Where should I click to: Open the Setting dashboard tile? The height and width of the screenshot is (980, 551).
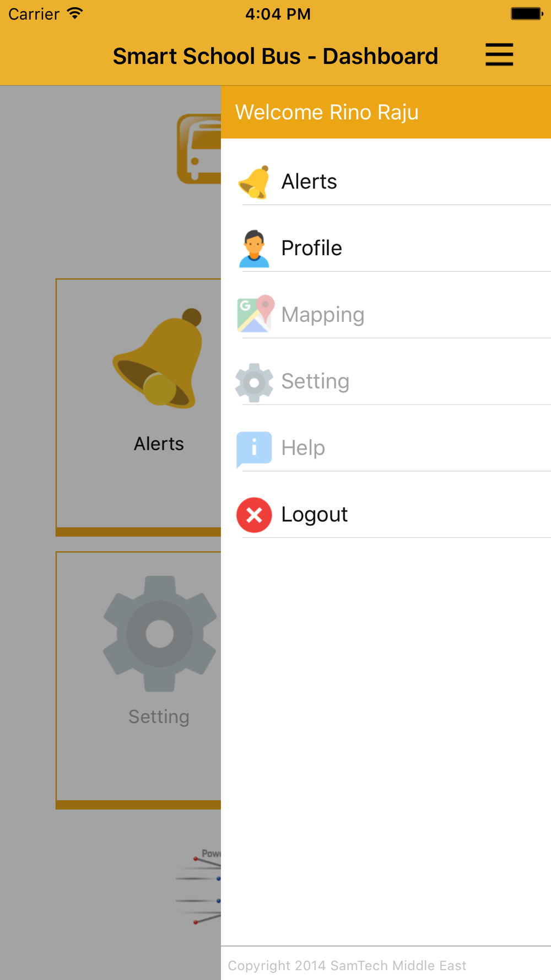138,680
